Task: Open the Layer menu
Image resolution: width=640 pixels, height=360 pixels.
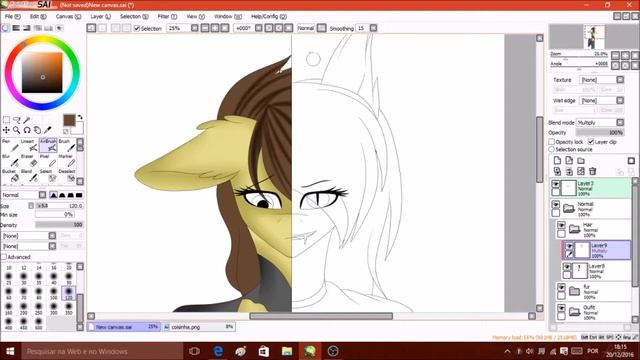Action: (x=100, y=16)
